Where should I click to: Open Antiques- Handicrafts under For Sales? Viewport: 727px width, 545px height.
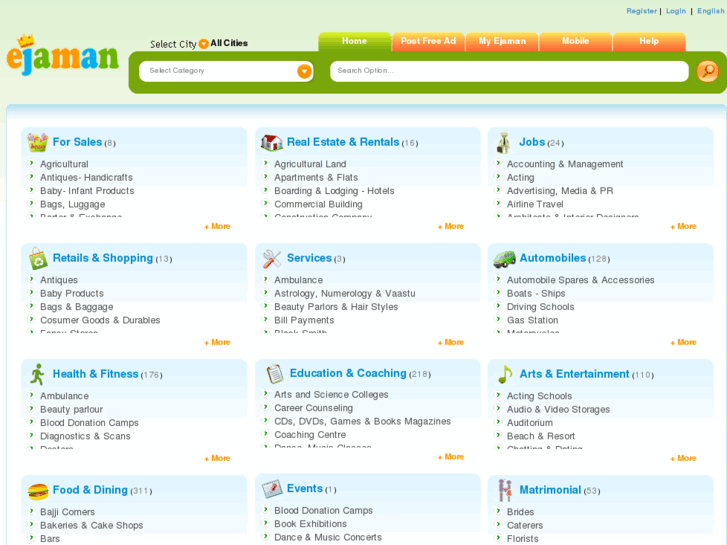click(86, 178)
